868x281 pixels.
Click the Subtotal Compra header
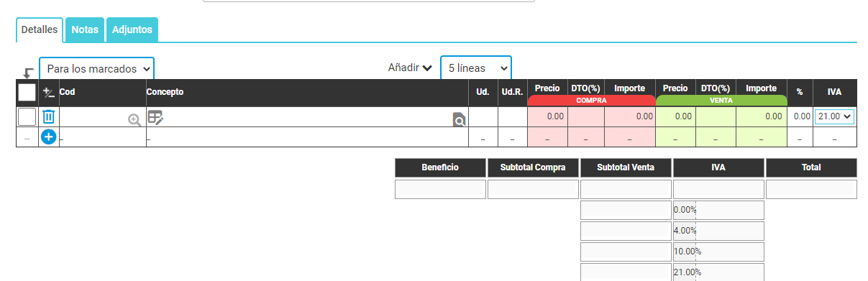(533, 167)
